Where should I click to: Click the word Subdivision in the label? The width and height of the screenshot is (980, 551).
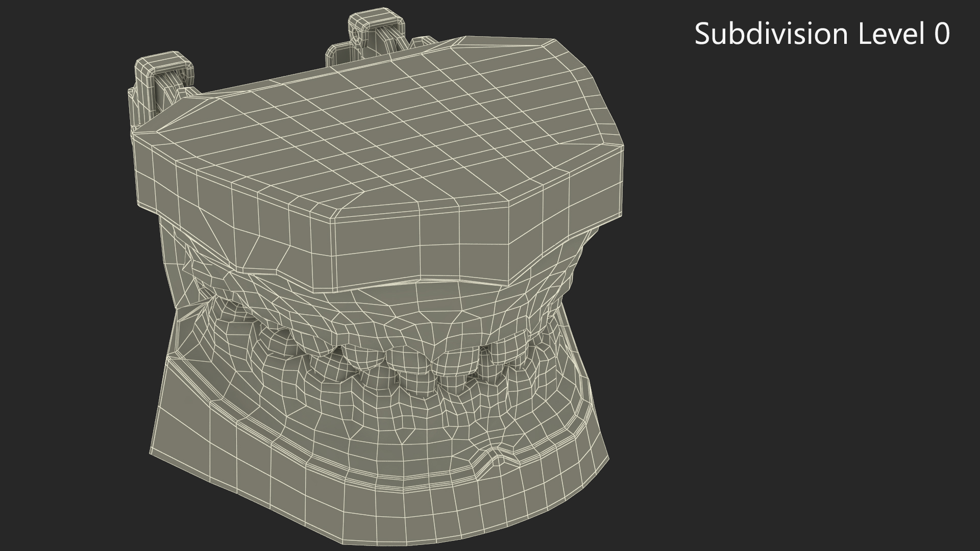coord(771,34)
